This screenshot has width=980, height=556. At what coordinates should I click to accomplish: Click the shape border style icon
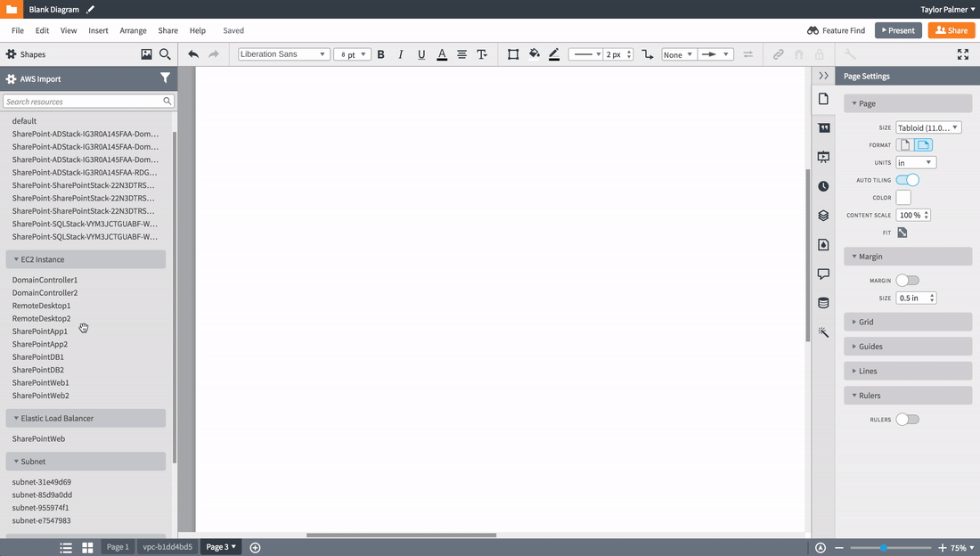(x=513, y=54)
